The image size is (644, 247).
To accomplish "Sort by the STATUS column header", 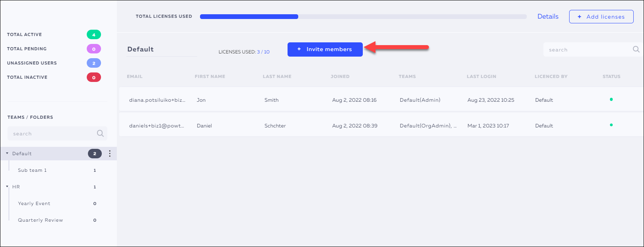I will point(612,76).
